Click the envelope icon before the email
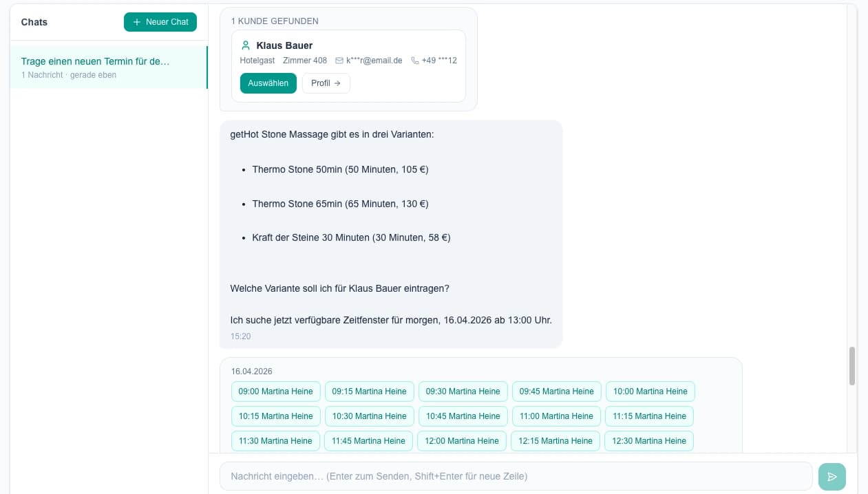The height and width of the screenshot is (494, 868). (x=339, y=61)
